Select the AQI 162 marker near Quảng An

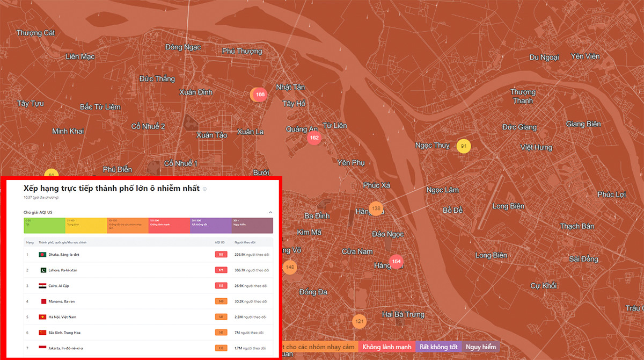314,138
